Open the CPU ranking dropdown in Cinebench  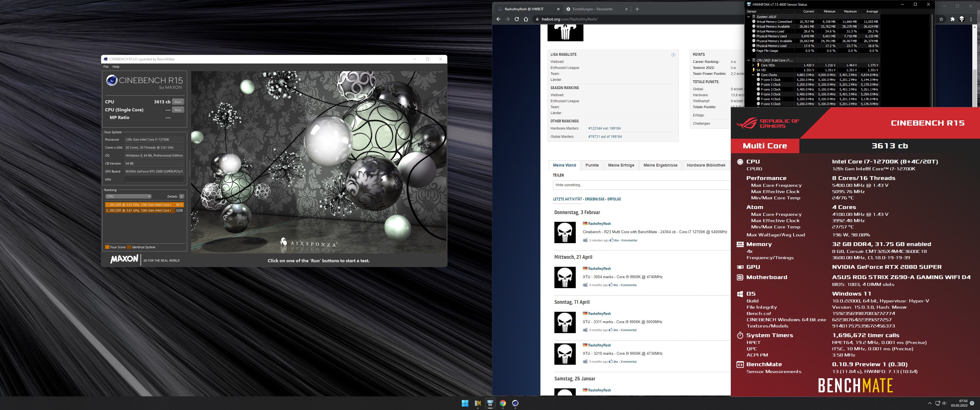[x=128, y=197]
